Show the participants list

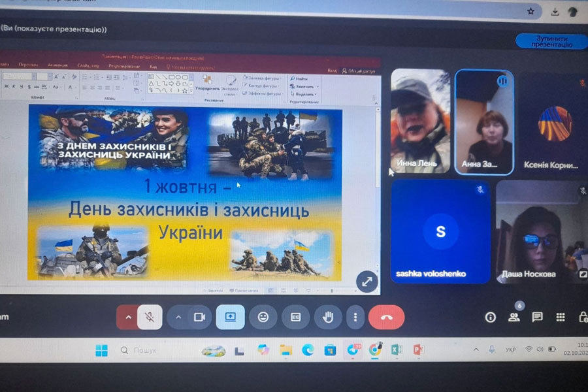[x=514, y=318]
